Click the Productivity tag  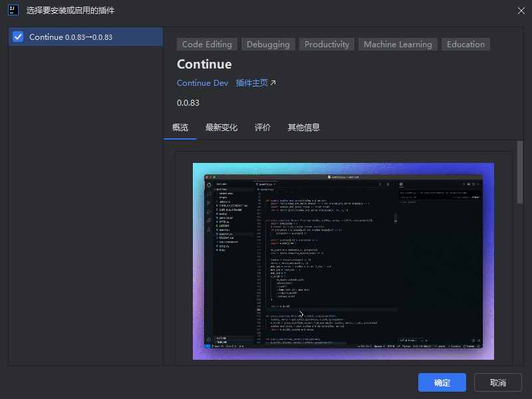327,45
